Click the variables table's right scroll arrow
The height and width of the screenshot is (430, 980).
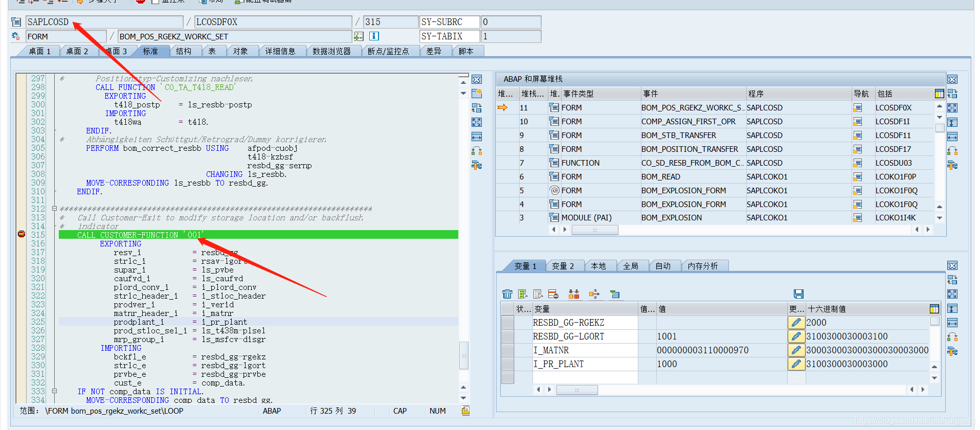(923, 390)
